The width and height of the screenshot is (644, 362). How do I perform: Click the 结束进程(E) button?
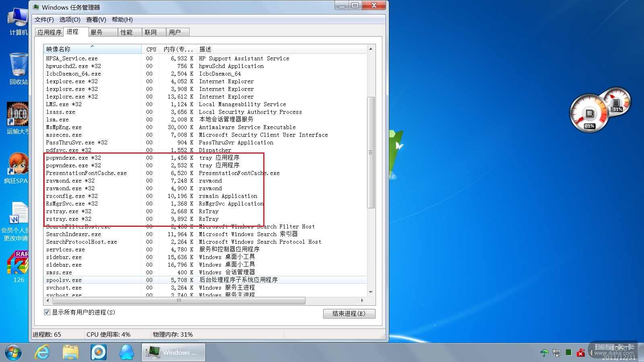[x=349, y=314]
